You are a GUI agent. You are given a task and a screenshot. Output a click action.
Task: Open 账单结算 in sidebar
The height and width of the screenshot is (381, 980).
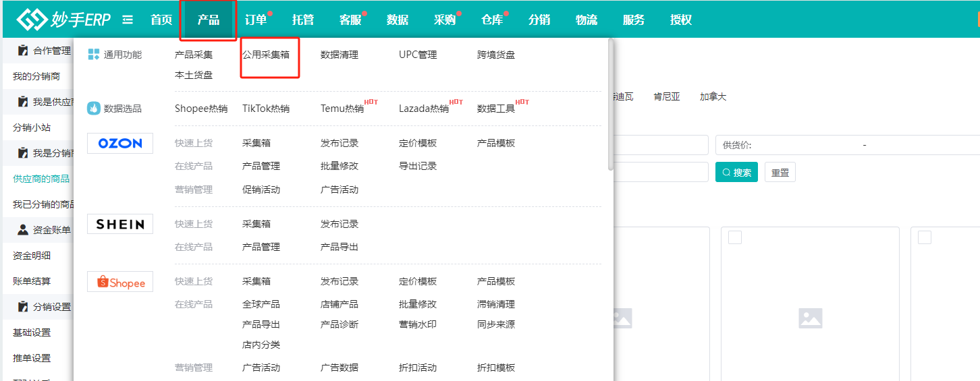pyautogui.click(x=32, y=281)
